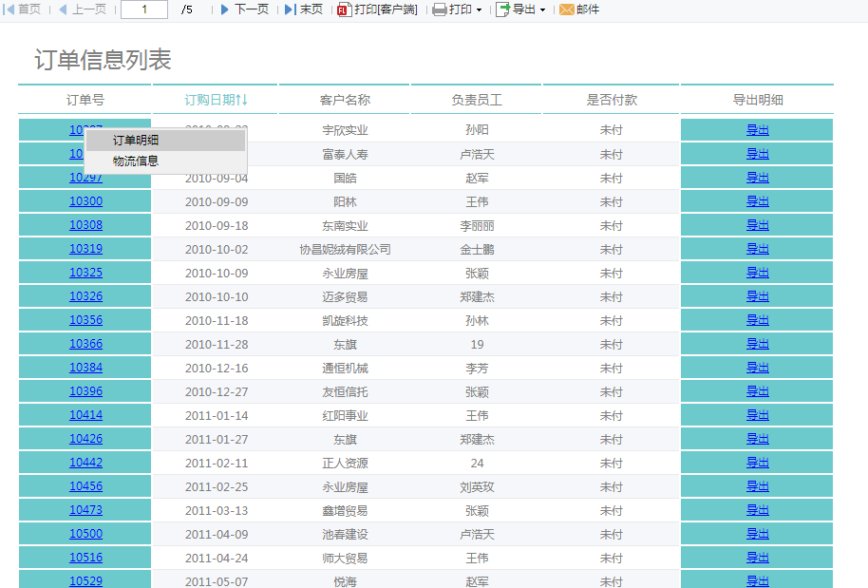Click 导出 link for 国皓 row
This screenshot has height=588, width=868.
click(757, 178)
